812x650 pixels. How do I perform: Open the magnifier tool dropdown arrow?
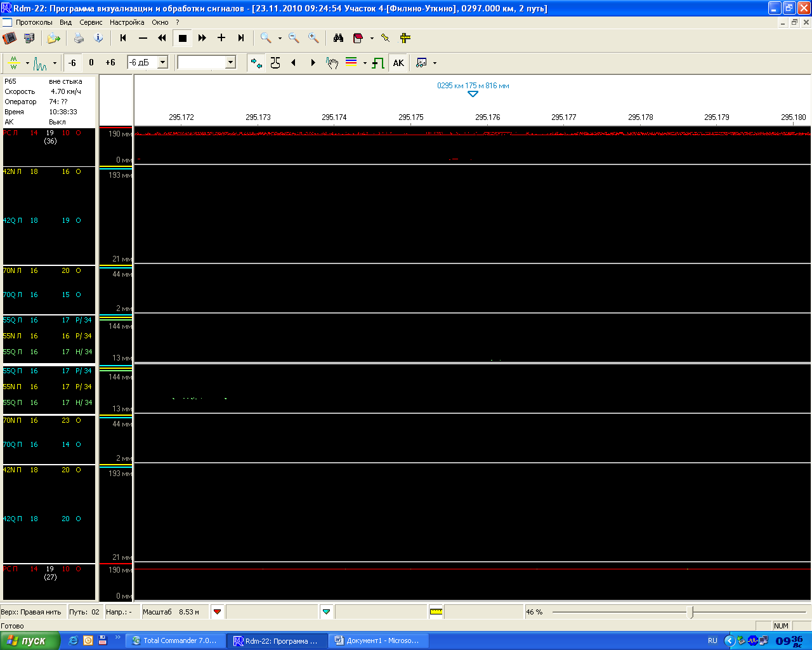click(x=280, y=38)
